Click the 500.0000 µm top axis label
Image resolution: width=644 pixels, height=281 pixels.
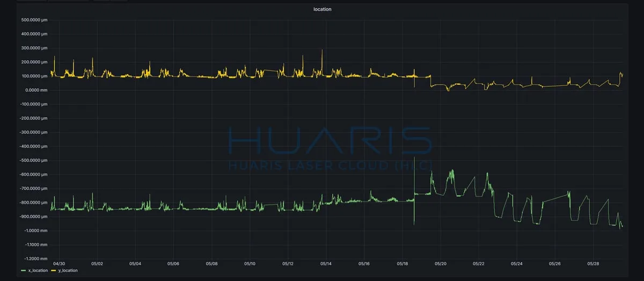[34, 20]
